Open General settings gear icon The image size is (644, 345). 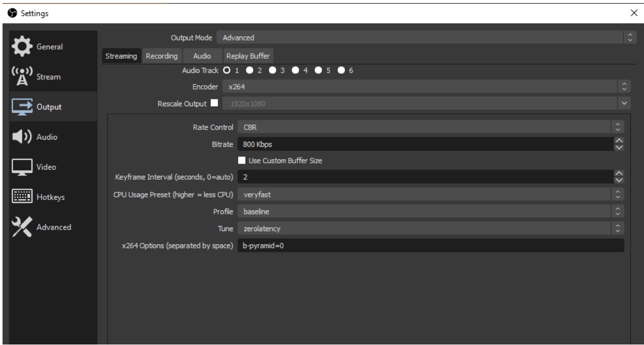[21, 47]
